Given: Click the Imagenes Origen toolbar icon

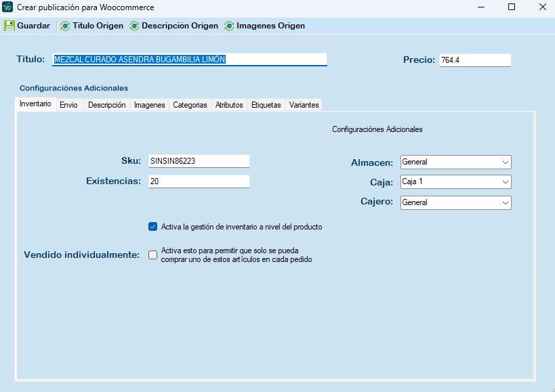Looking at the screenshot, I should (x=228, y=26).
